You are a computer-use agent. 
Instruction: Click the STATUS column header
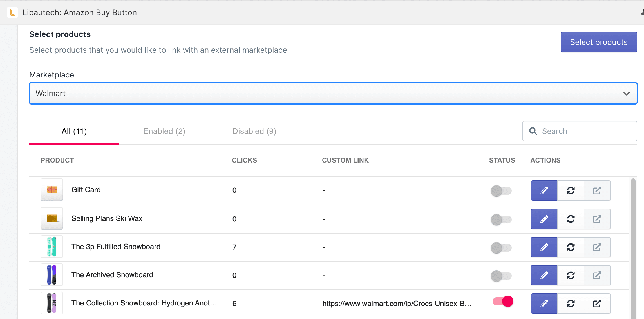[x=502, y=160]
